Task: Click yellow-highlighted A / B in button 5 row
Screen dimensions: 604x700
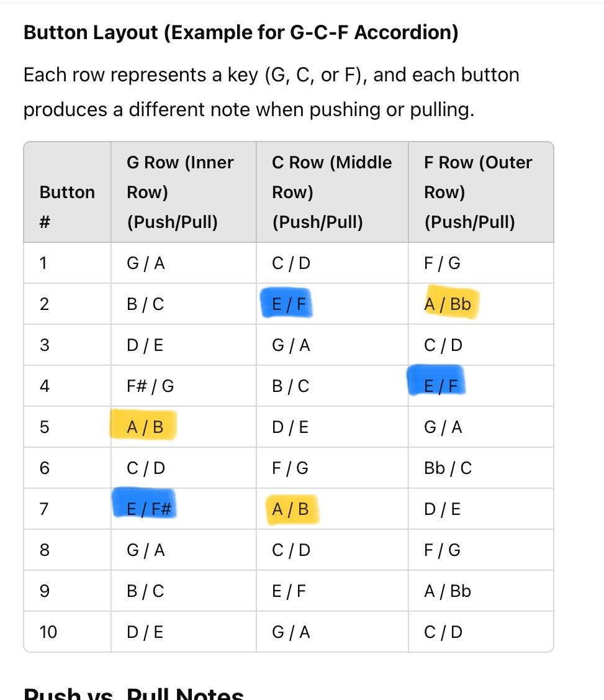Action: (x=145, y=427)
